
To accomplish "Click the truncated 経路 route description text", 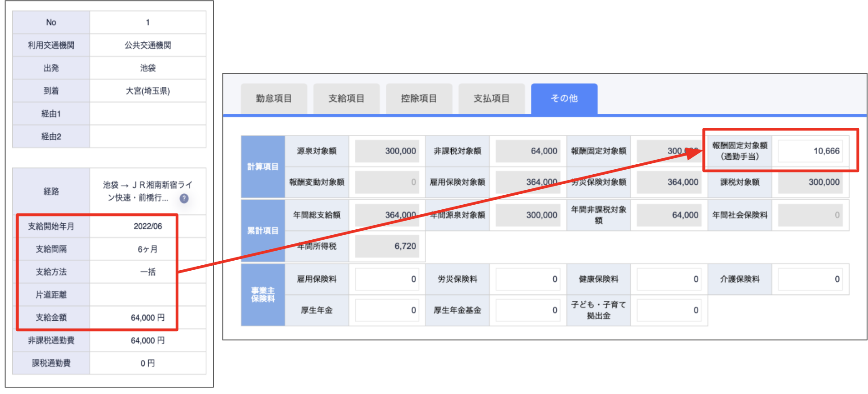I will point(142,191).
